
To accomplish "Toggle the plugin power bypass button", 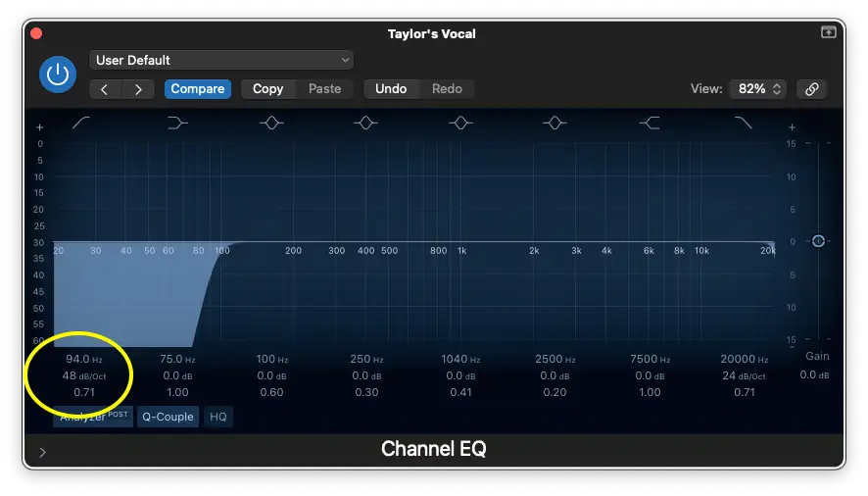I will tap(57, 74).
